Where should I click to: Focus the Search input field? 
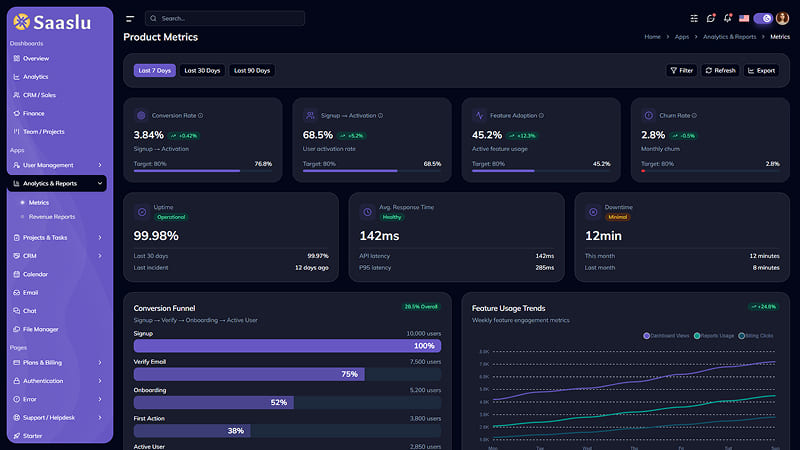pyautogui.click(x=224, y=18)
